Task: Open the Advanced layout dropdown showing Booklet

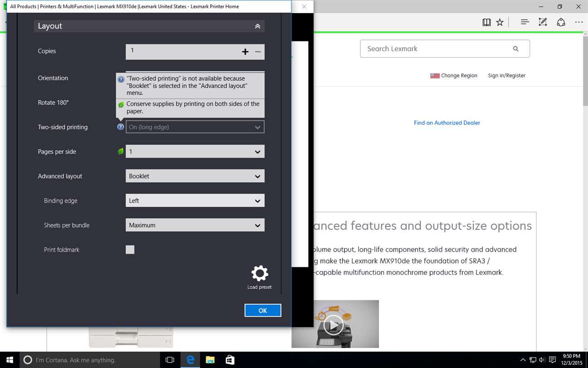Action: [x=195, y=176]
